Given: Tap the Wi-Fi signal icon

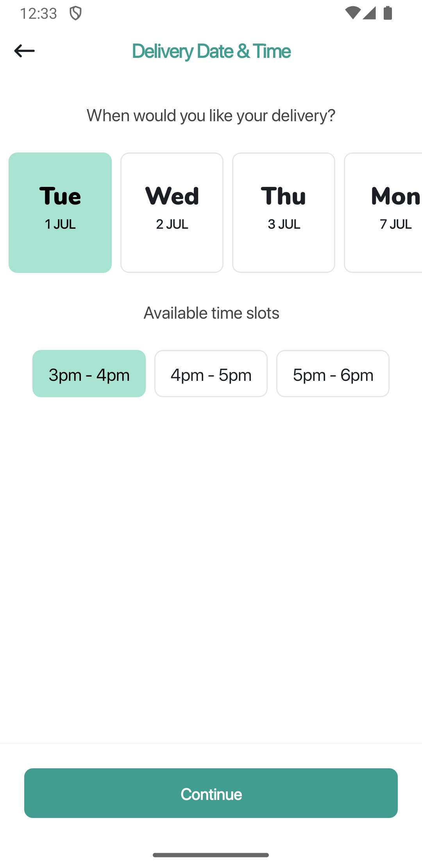Looking at the screenshot, I should pos(352,13).
